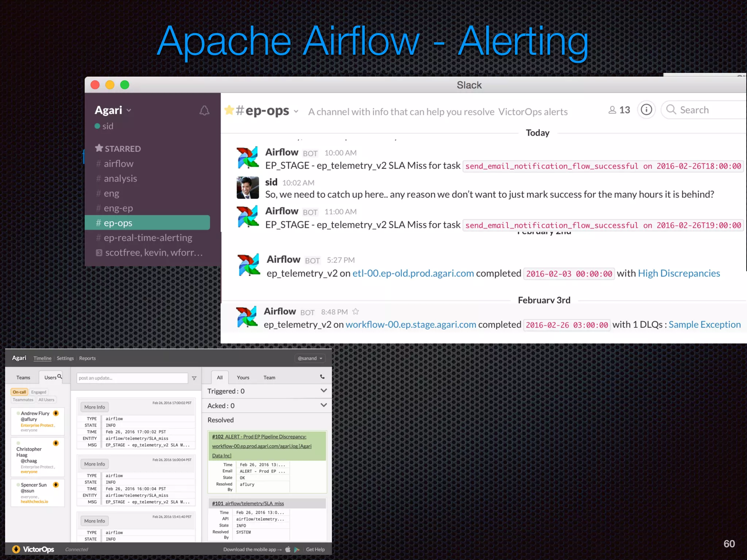Open workflow-00.ep.stage.agari.com link
The width and height of the screenshot is (747, 560).
411,324
